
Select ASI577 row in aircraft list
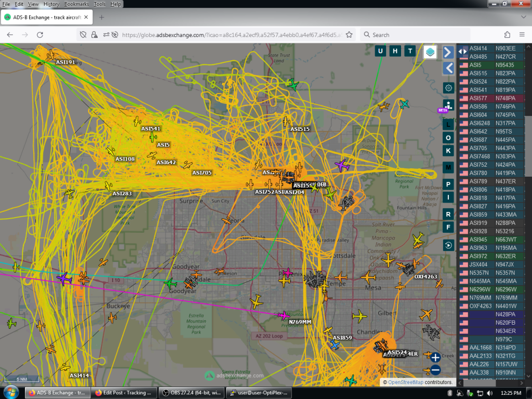tap(492, 98)
